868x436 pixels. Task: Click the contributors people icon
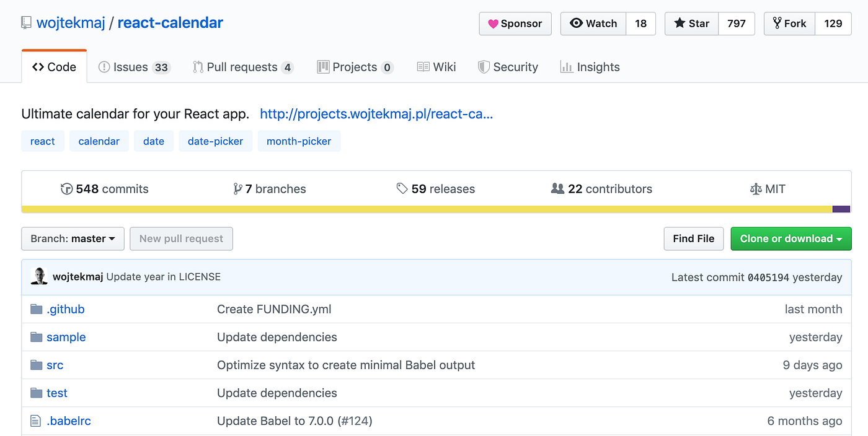(557, 188)
